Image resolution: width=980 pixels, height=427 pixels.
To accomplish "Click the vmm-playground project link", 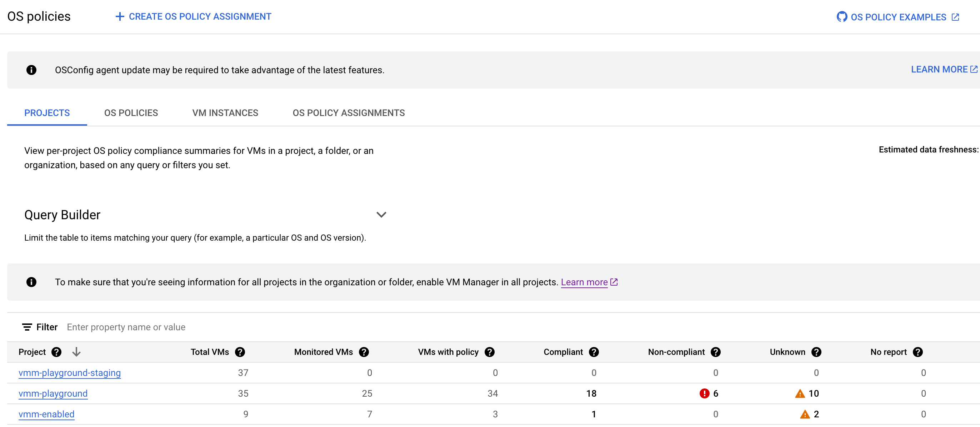I will pyautogui.click(x=53, y=393).
